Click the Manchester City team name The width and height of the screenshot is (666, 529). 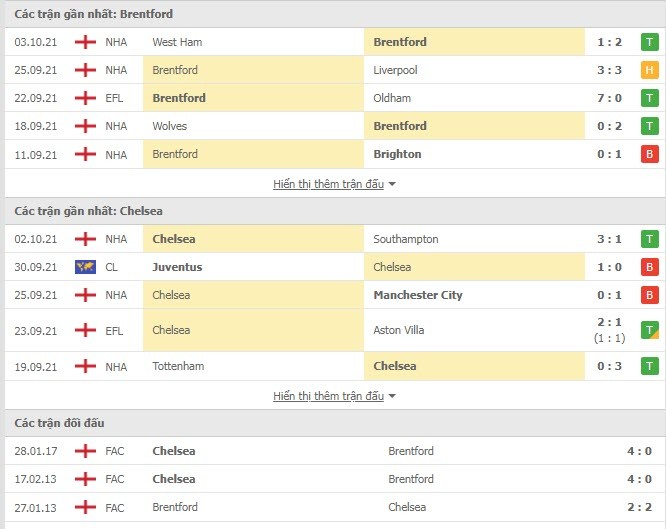click(x=418, y=295)
